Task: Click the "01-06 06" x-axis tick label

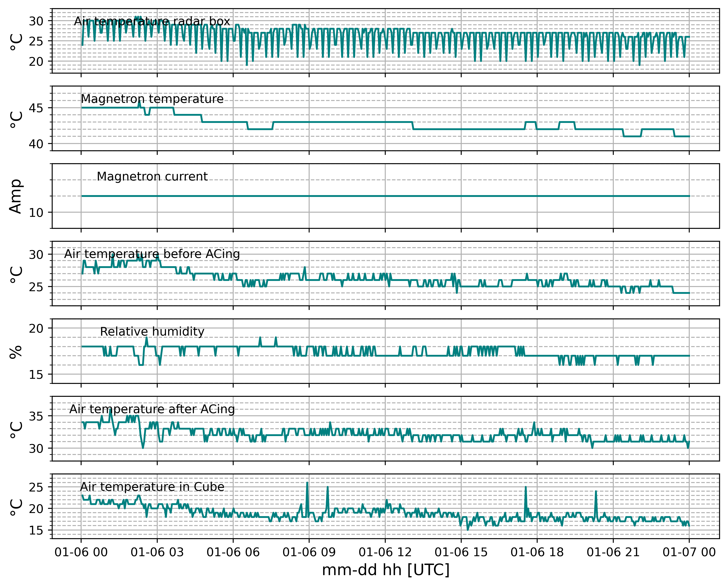Action: (233, 552)
